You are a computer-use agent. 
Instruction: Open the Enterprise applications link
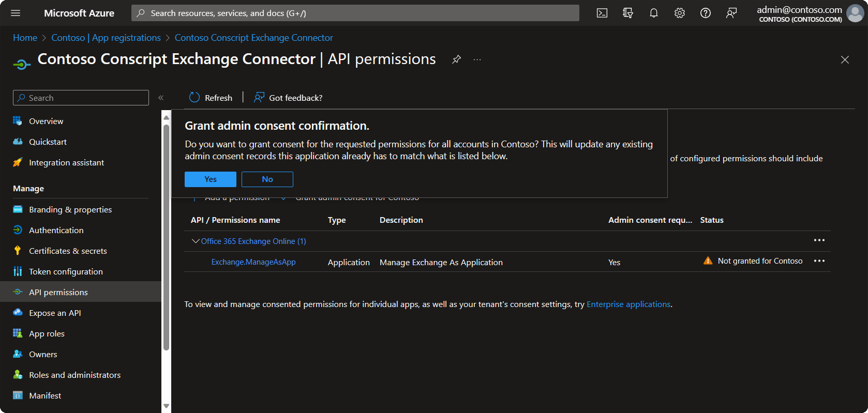628,304
